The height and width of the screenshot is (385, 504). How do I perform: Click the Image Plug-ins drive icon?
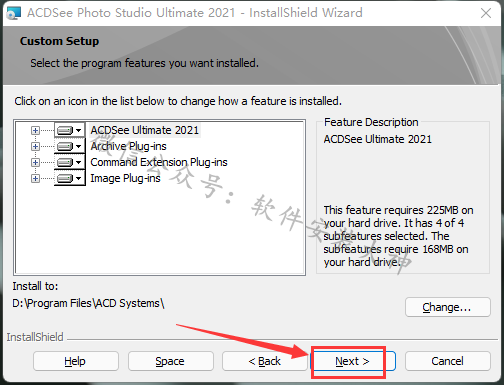[65, 178]
